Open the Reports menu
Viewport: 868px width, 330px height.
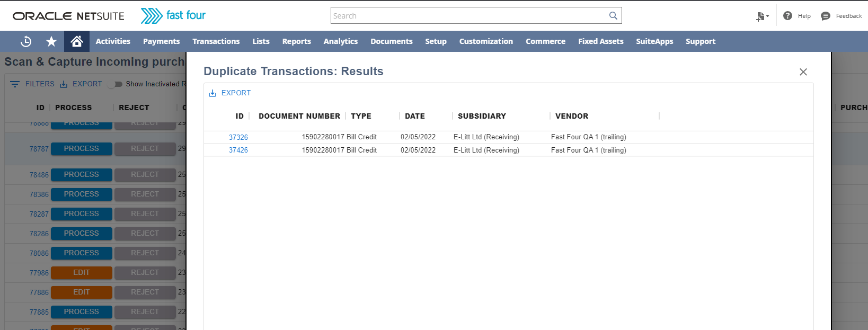coord(296,41)
